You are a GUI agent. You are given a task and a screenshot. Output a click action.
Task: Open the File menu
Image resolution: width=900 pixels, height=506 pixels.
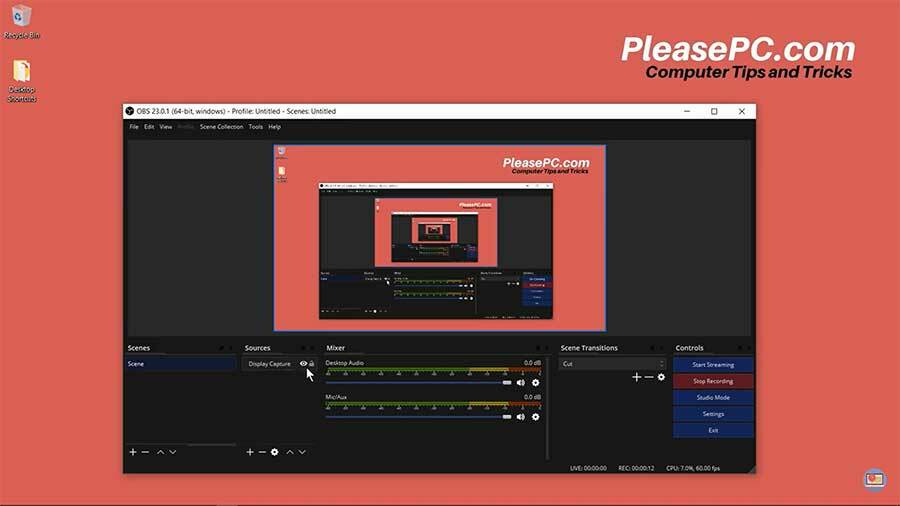(x=134, y=127)
